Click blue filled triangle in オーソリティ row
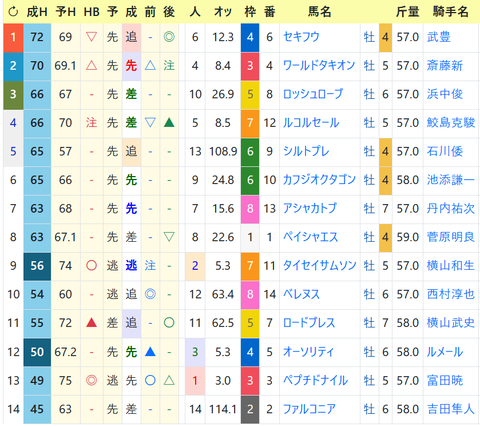 (150, 351)
